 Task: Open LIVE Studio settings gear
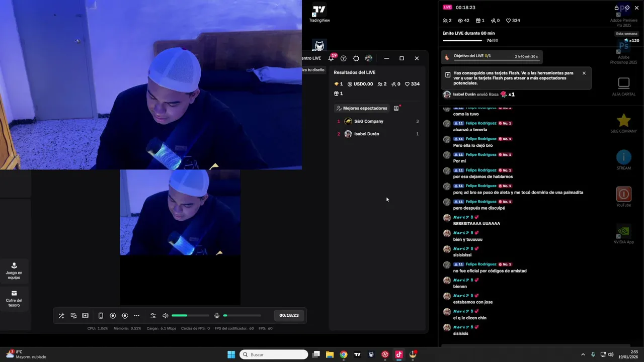point(356,58)
